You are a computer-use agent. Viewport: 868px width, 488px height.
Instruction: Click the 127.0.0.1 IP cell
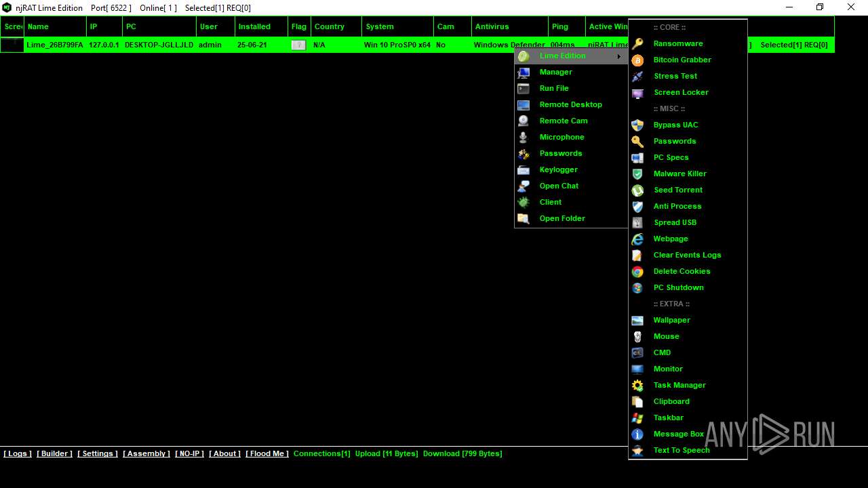coord(104,45)
